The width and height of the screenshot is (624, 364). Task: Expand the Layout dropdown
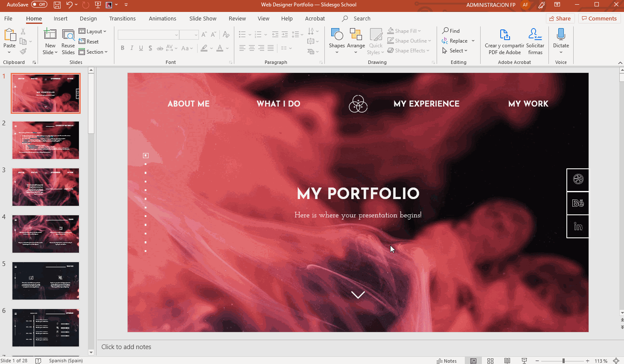pos(93,31)
